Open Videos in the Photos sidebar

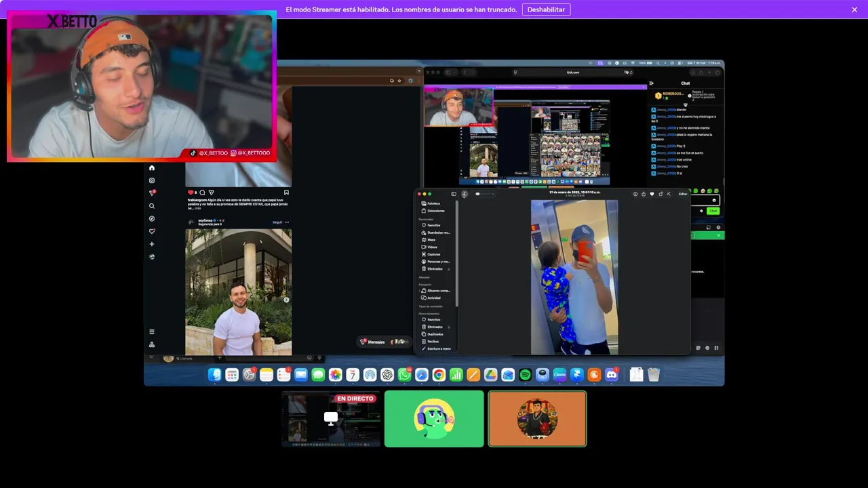point(429,247)
